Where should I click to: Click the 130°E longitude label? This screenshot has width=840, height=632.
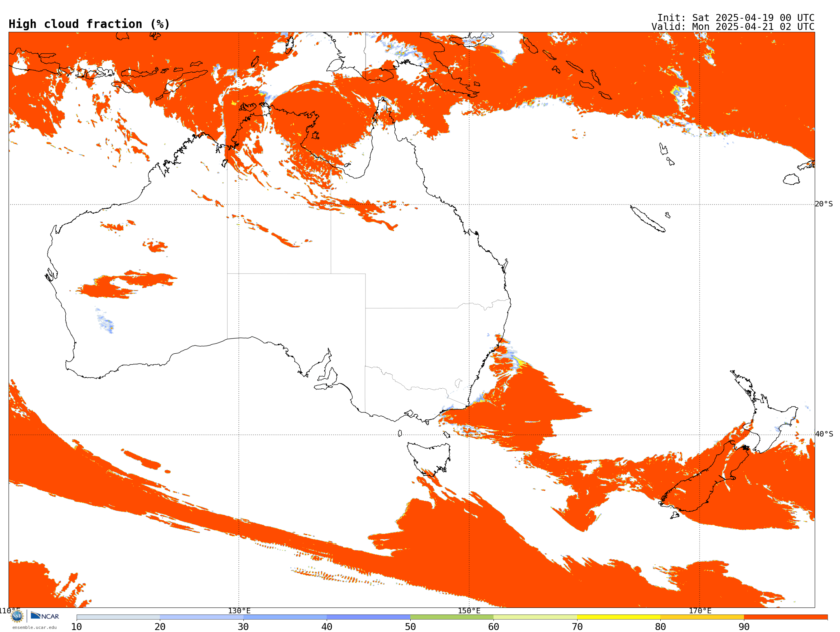coord(239,611)
